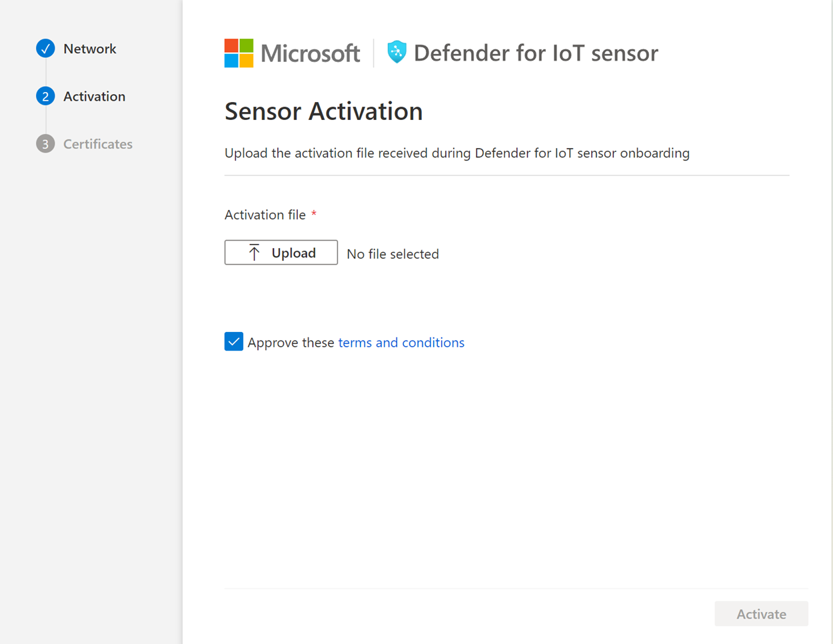Viewport: 833px width, 644px height.
Task: Click the 'Activation file' field label
Action: tap(265, 215)
